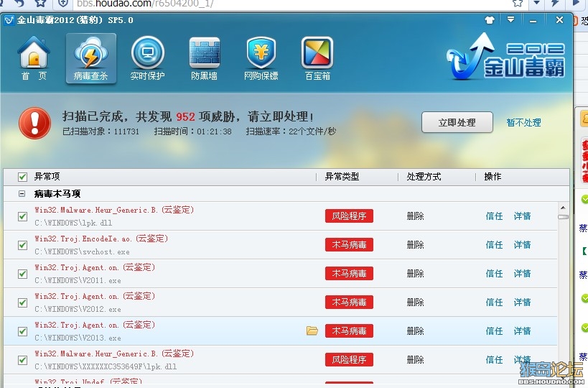Click 风险程序 tag for XXXXXXC353649F\lpk.dll
588x388 pixels.
[349, 359]
